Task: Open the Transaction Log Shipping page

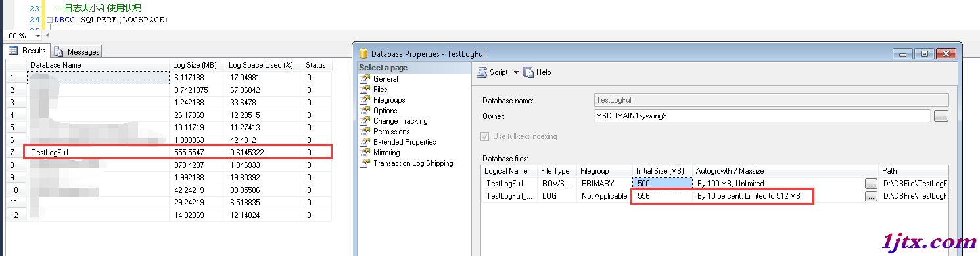Action: point(413,163)
